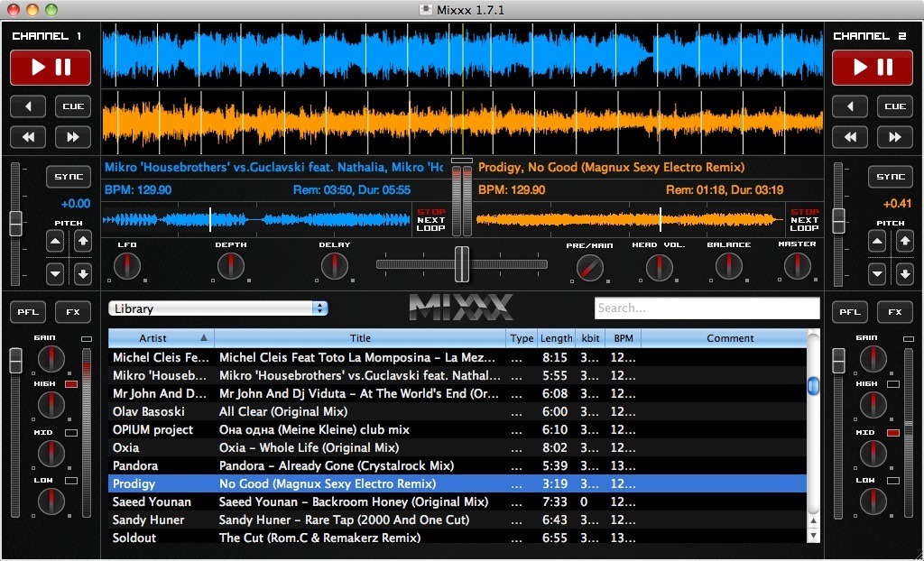The width and height of the screenshot is (924, 561).
Task: Sync Channel 2 tempo with SYNC button
Action: (x=891, y=177)
